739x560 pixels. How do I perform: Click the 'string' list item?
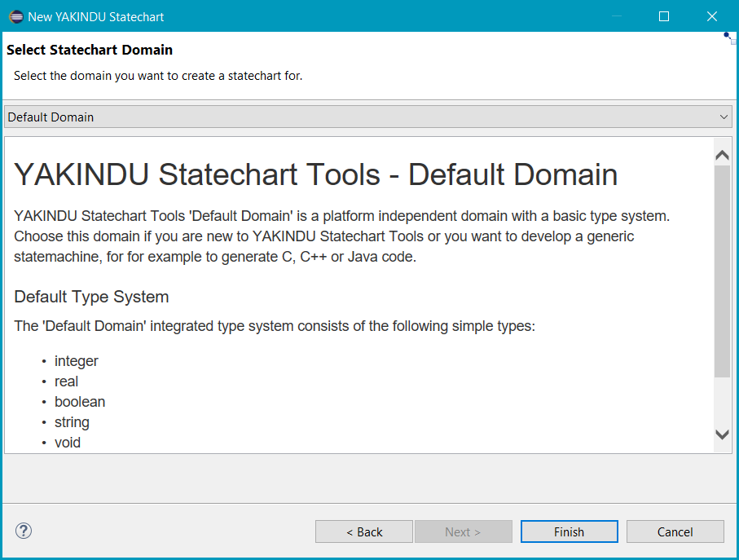(72, 422)
